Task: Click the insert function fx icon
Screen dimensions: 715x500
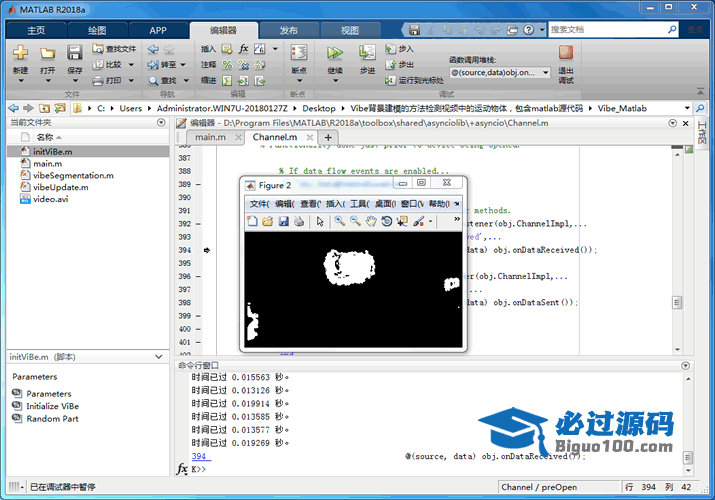Action: (244, 49)
